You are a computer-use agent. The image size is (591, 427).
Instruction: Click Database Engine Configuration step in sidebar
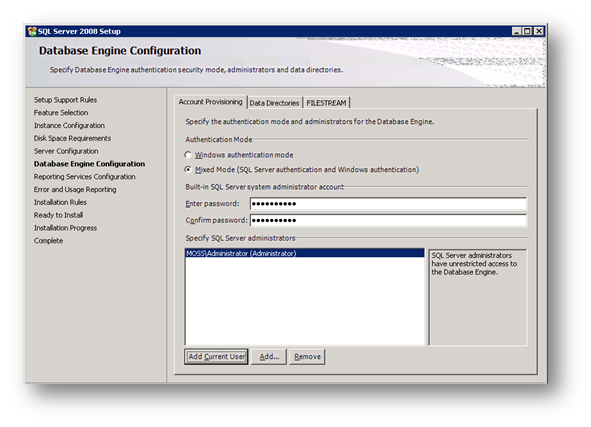pos(89,164)
